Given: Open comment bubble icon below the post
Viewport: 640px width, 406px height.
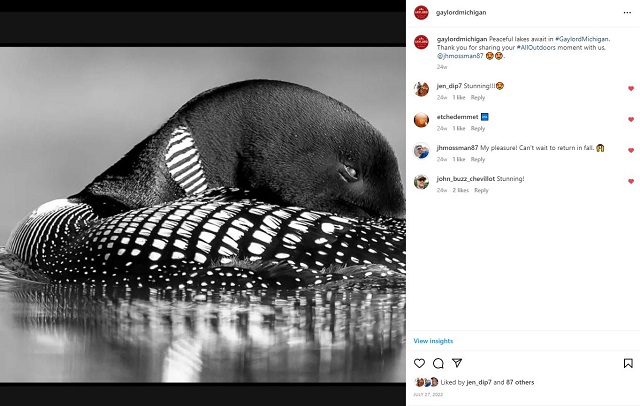Looking at the screenshot, I should pos(438,363).
